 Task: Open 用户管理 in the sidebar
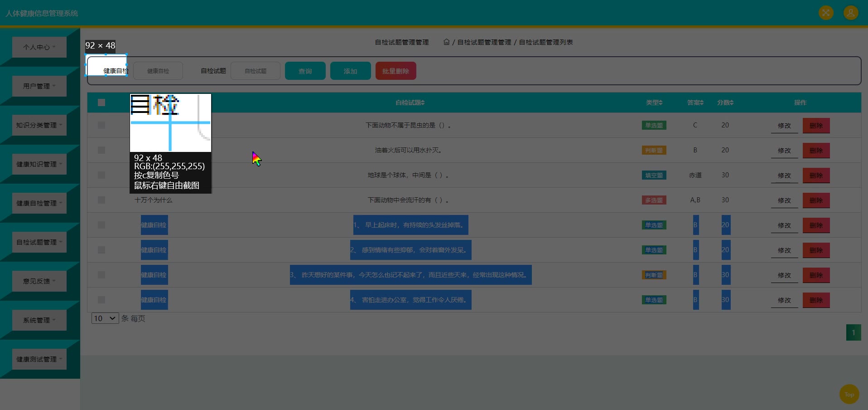point(39,86)
